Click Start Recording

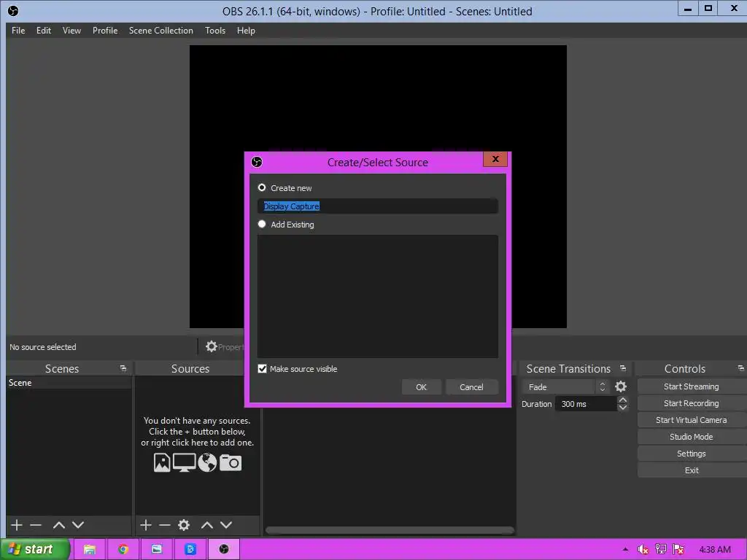692,403
